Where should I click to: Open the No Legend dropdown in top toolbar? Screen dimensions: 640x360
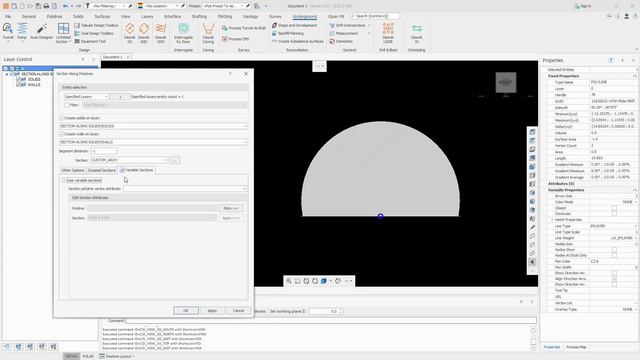[x=162, y=6]
